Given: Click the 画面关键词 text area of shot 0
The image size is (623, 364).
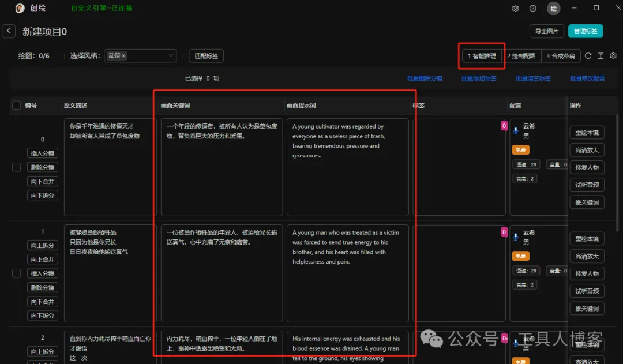Looking at the screenshot, I should (x=222, y=167).
